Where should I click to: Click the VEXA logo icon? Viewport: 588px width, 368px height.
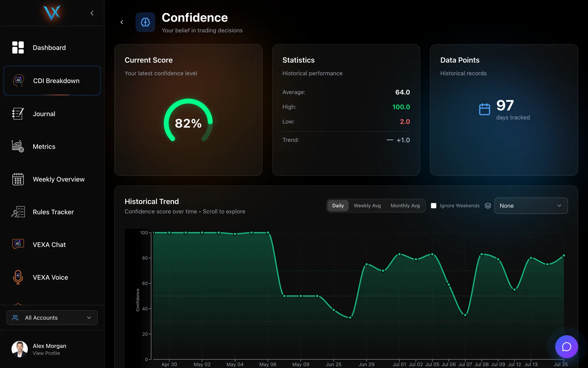click(x=52, y=13)
